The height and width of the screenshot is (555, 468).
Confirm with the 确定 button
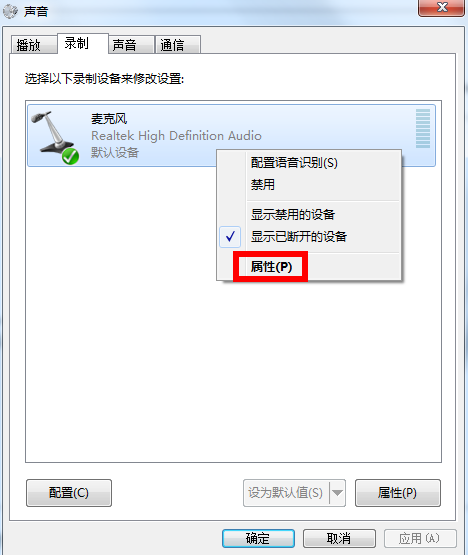coord(258,538)
